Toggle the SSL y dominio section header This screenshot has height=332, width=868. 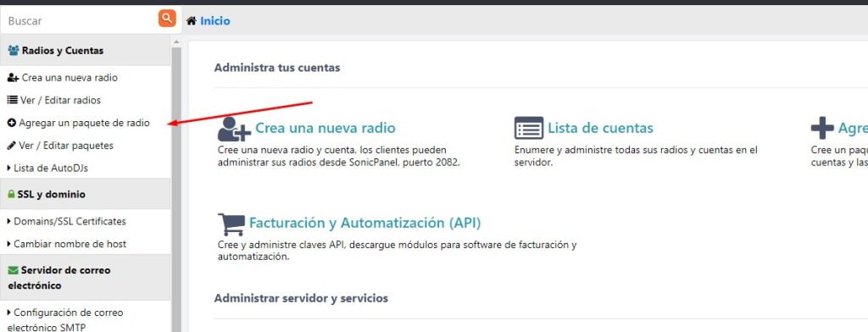click(x=86, y=194)
